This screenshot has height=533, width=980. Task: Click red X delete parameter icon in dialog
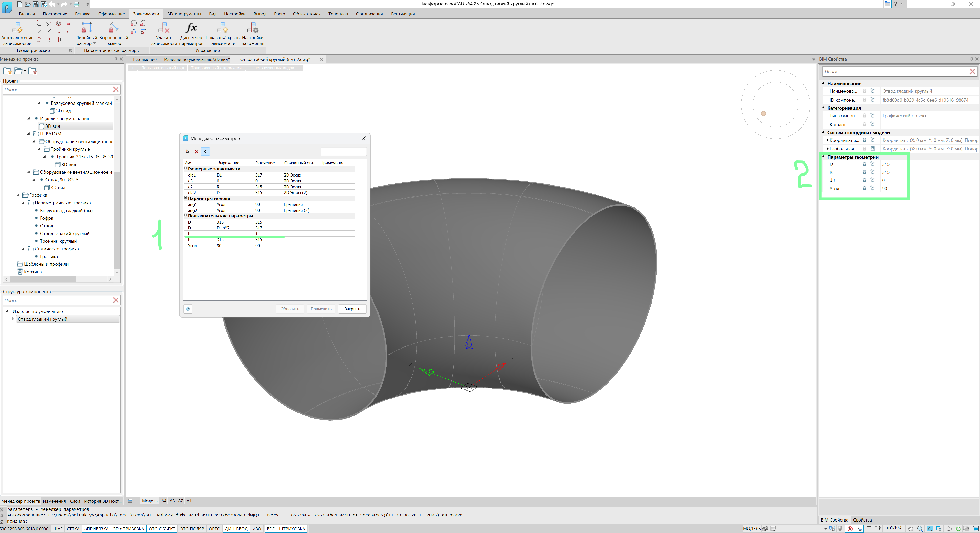click(196, 151)
